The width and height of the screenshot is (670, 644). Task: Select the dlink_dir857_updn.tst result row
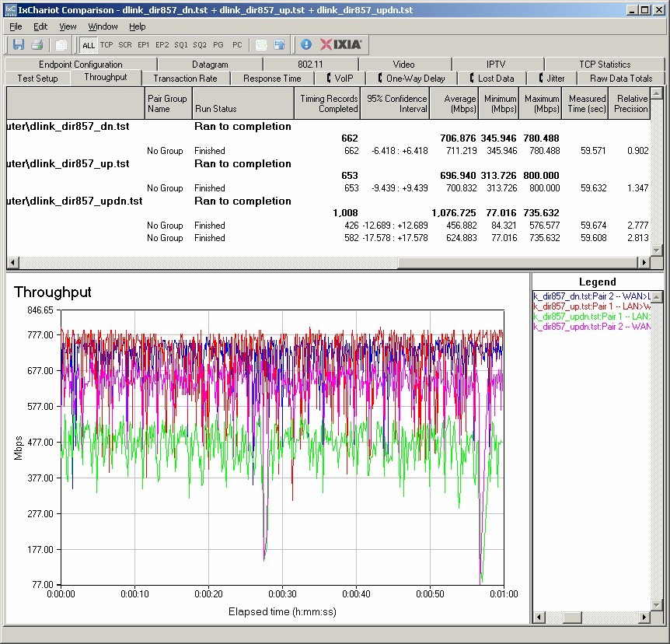coord(328,201)
